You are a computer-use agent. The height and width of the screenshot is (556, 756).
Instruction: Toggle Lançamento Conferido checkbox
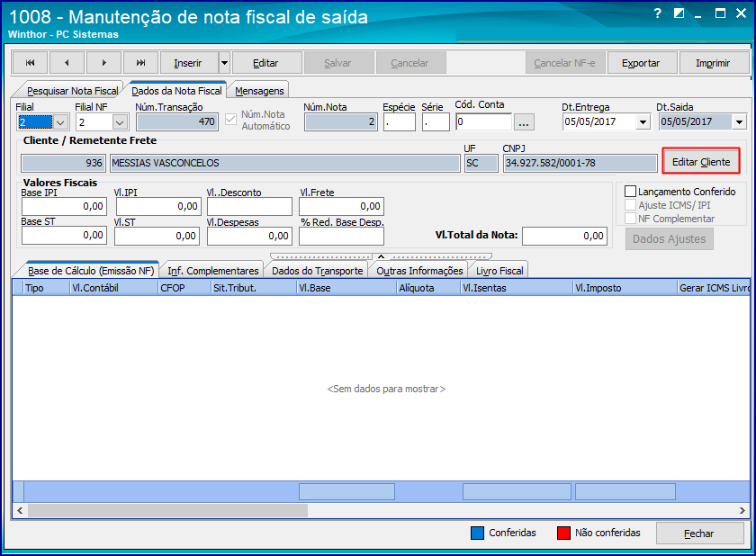(x=630, y=192)
